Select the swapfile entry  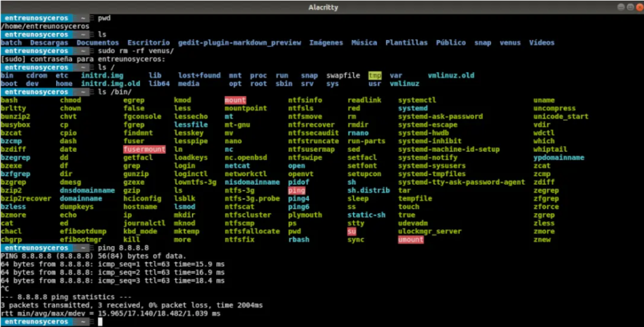click(x=343, y=76)
